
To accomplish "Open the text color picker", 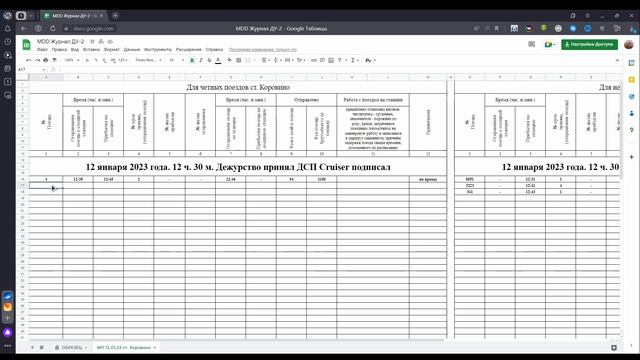I will click(x=218, y=60).
